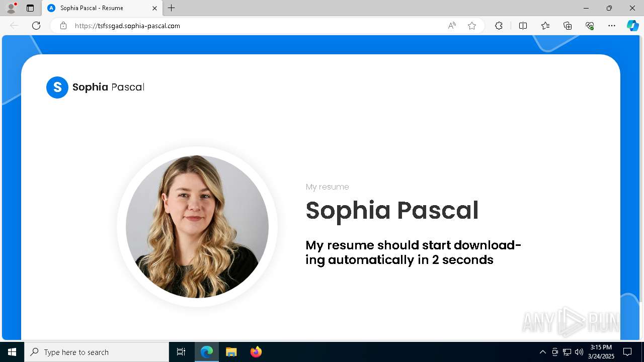This screenshot has height=362, width=644.
Task: Toggle Split screen view
Action: pyautogui.click(x=523, y=26)
